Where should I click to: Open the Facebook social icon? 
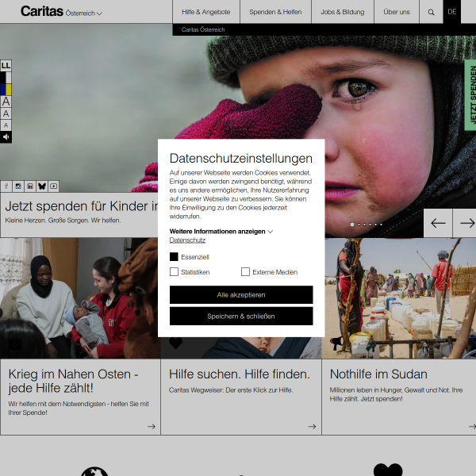point(6,186)
